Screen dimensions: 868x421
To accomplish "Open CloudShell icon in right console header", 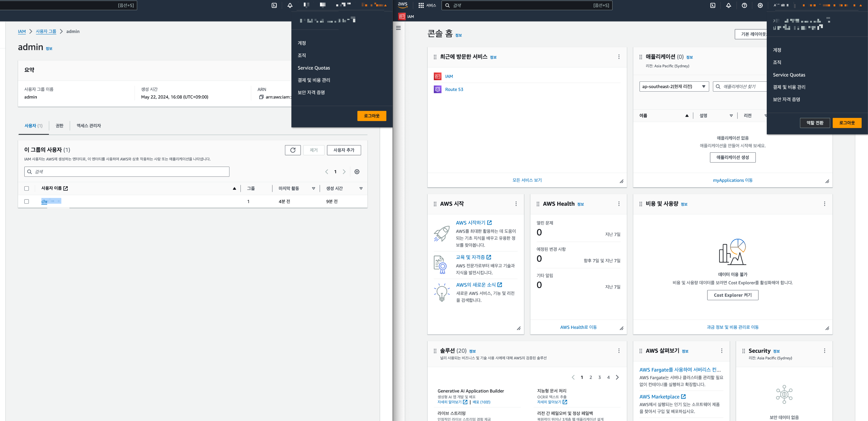I will (713, 6).
